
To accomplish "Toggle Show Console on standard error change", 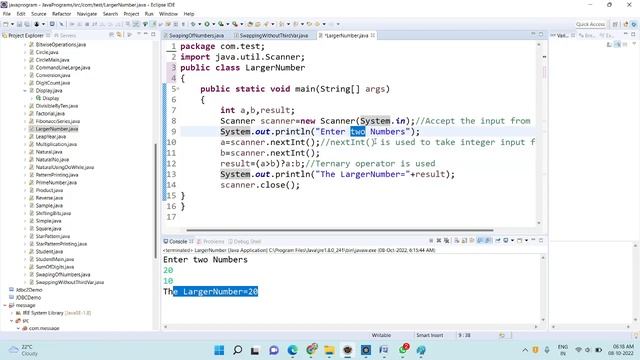I will (x=488, y=241).
